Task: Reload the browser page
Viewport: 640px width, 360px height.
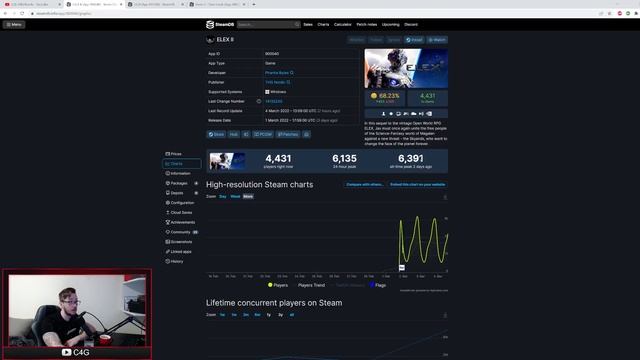Action: click(22, 13)
